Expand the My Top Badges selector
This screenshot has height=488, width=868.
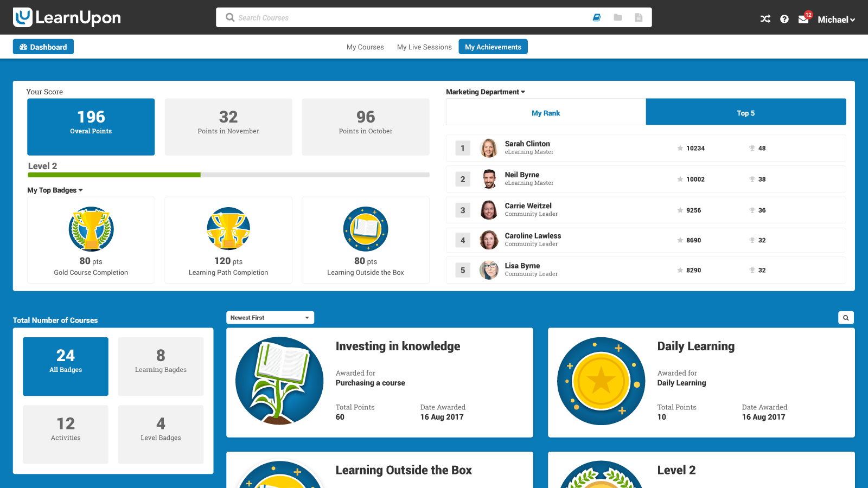[x=54, y=190]
